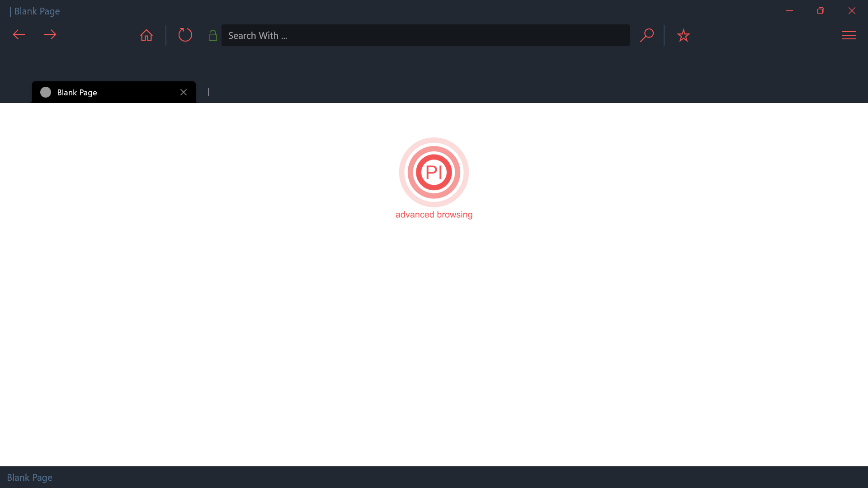Toggle the lock state in the address bar

pos(212,35)
